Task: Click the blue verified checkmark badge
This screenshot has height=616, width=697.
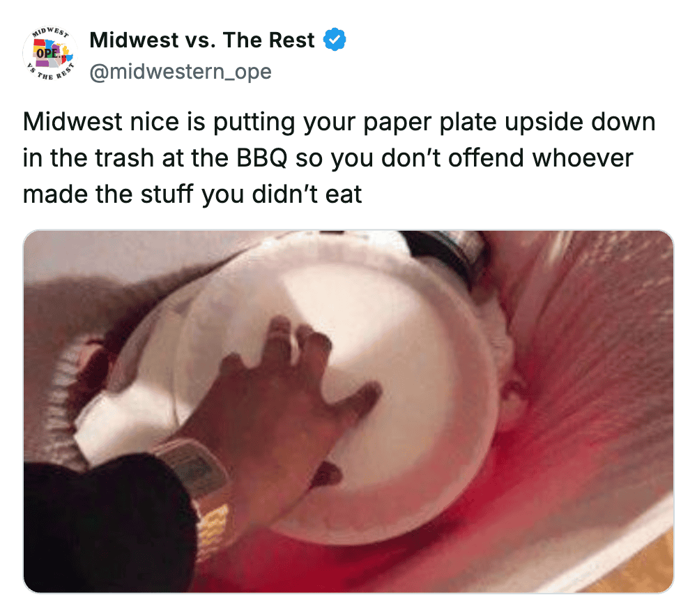Action: tap(335, 40)
